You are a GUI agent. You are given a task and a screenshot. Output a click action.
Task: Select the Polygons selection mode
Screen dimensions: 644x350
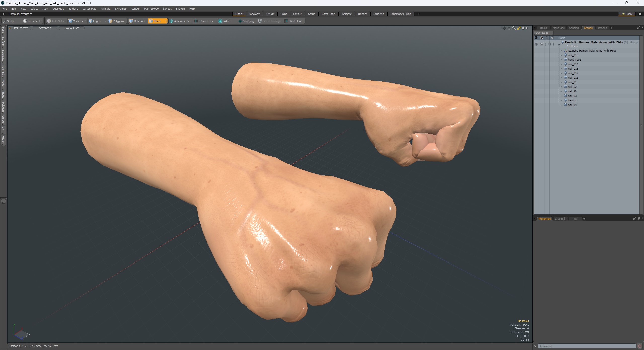(x=116, y=21)
